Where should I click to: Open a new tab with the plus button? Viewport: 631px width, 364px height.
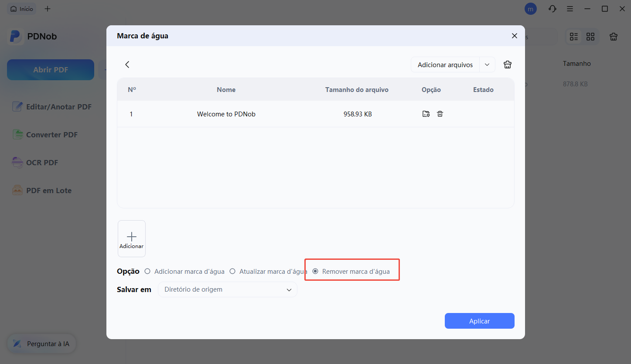tap(48, 8)
